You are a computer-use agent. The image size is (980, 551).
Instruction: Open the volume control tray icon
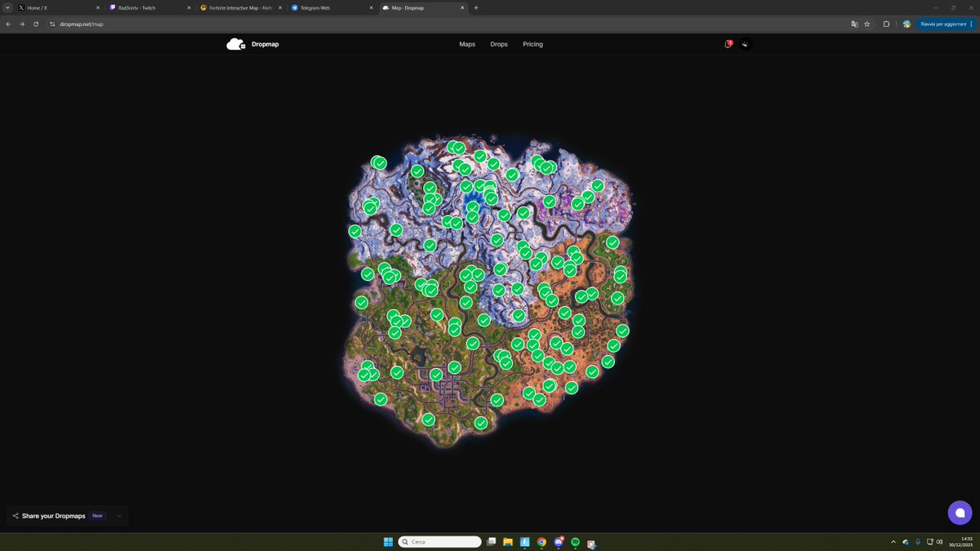click(x=940, y=542)
